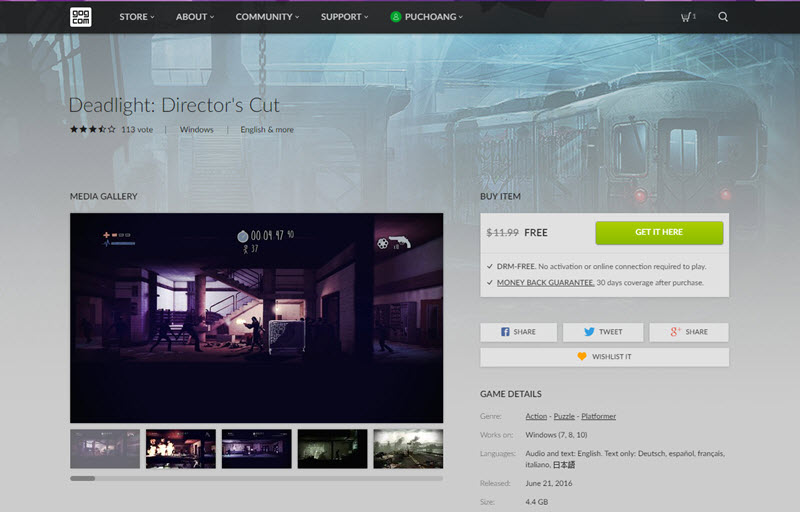The height and width of the screenshot is (512, 800).
Task: Share on Facebook via SHARE button
Action: pyautogui.click(x=518, y=332)
